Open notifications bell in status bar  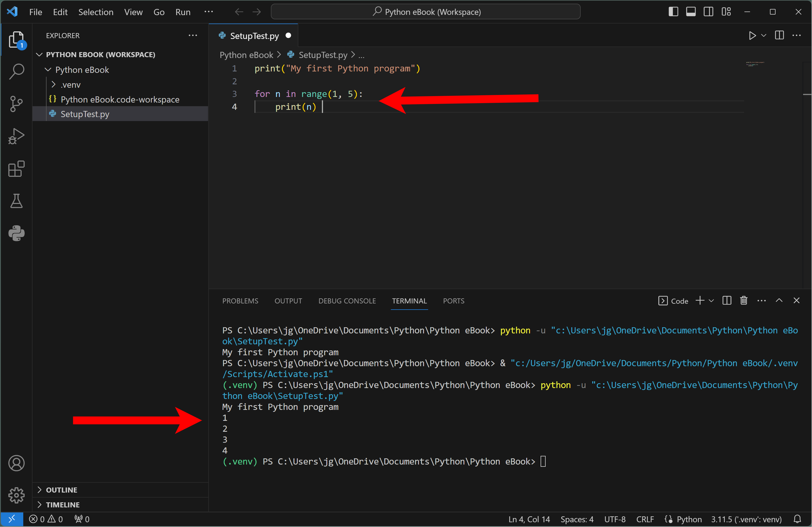point(797,519)
